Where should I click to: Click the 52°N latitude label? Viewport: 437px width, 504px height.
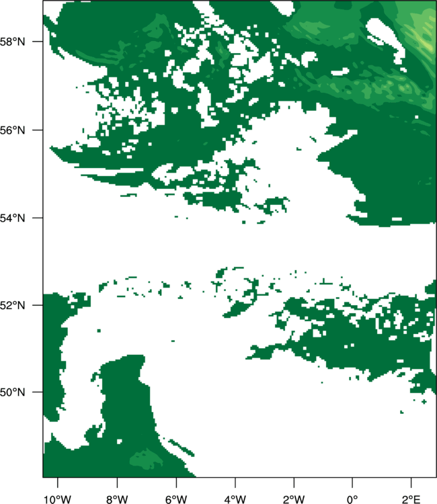[12, 305]
